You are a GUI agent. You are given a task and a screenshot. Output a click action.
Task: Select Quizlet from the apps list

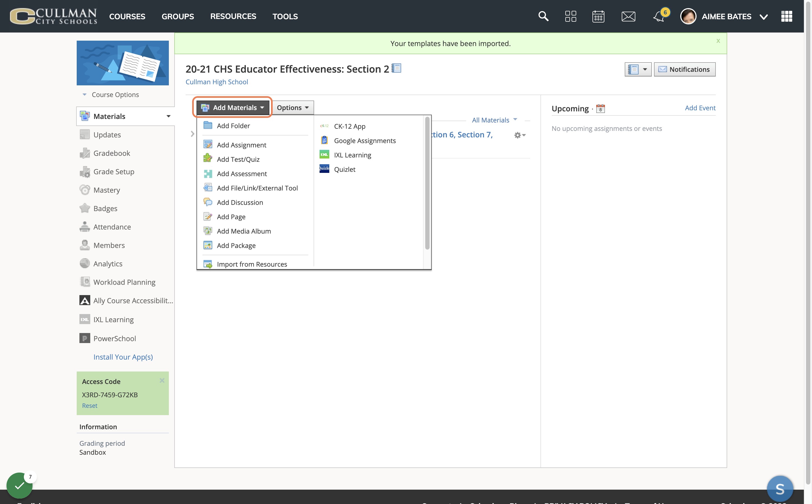click(344, 169)
